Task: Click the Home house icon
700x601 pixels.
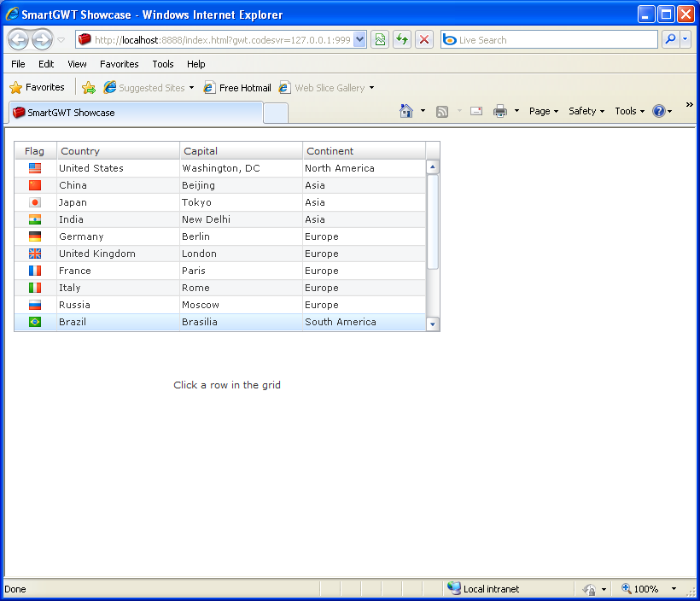Action: click(x=406, y=111)
